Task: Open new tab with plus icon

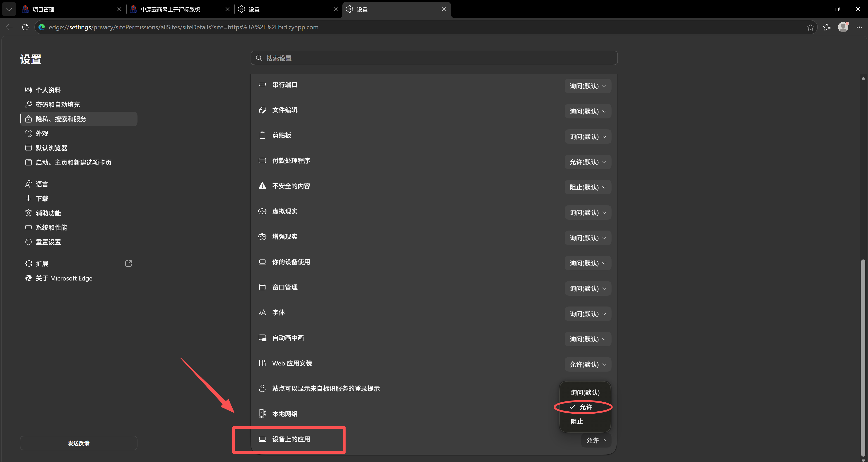Action: click(460, 9)
